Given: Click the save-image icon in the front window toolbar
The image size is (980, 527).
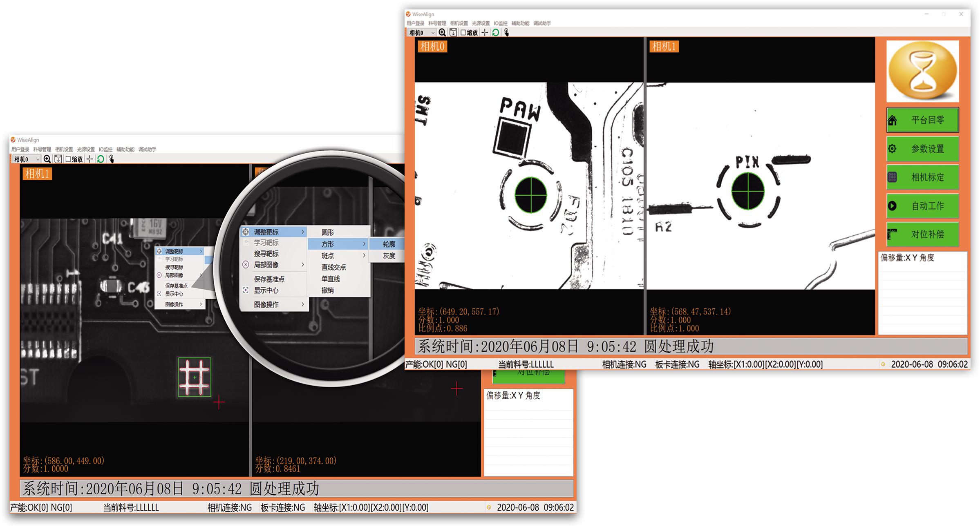Looking at the screenshot, I should click(453, 33).
